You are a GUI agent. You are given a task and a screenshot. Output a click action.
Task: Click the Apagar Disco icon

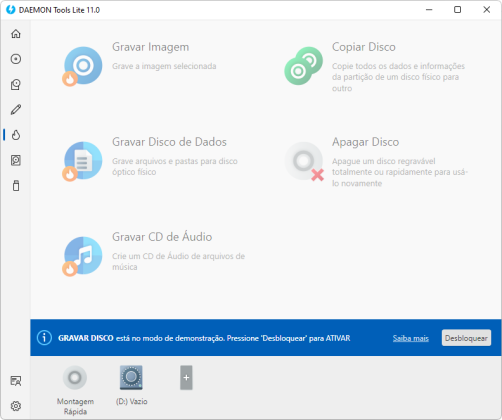304,161
